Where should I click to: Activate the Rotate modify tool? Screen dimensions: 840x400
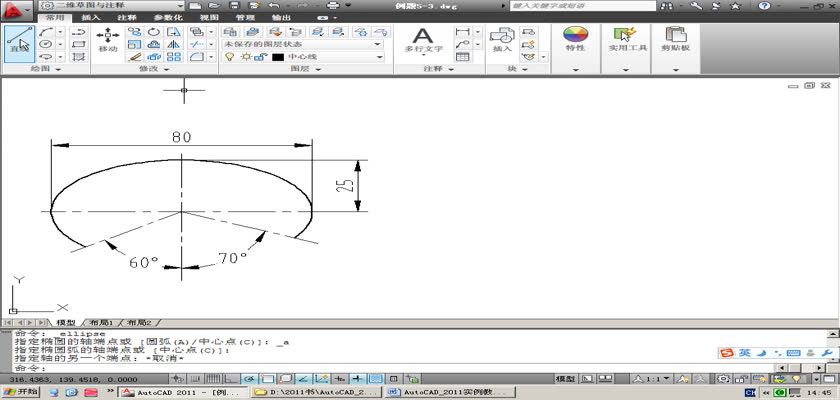tap(154, 32)
